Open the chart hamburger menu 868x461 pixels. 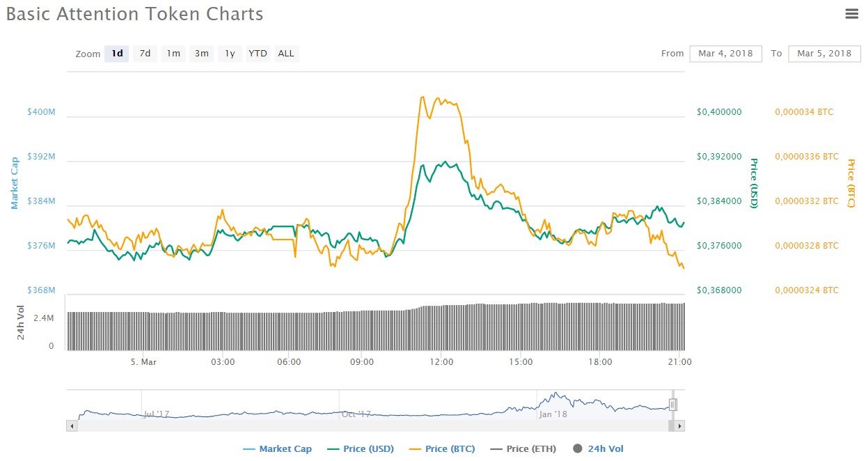[x=851, y=14]
